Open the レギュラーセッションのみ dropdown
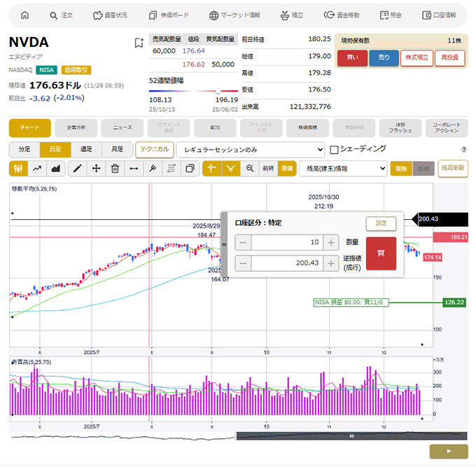 [x=251, y=149]
